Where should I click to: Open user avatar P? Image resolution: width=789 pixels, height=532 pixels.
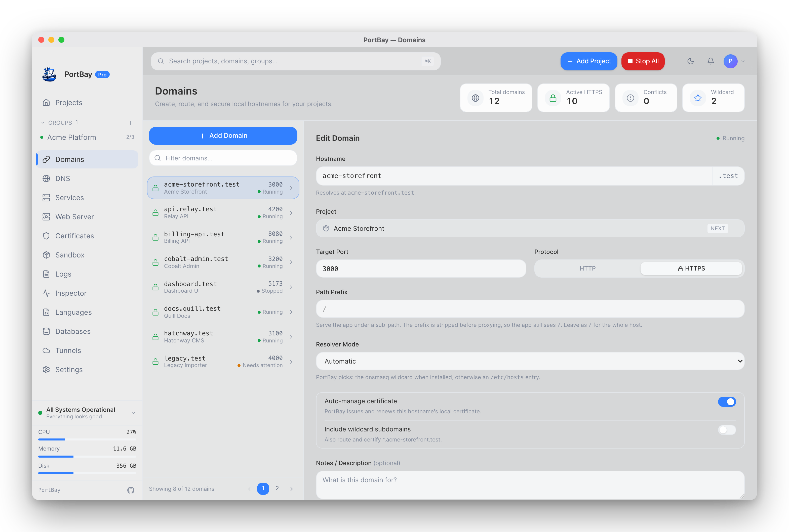pyautogui.click(x=731, y=61)
